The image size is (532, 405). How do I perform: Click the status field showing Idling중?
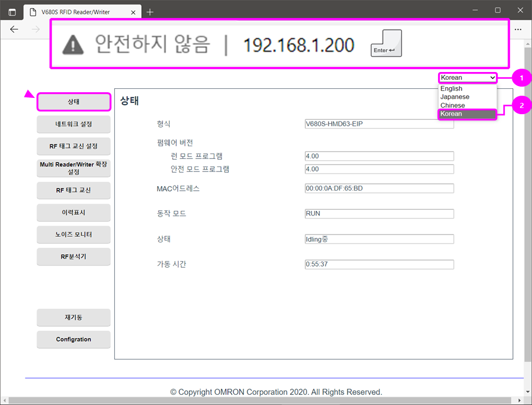click(x=379, y=239)
